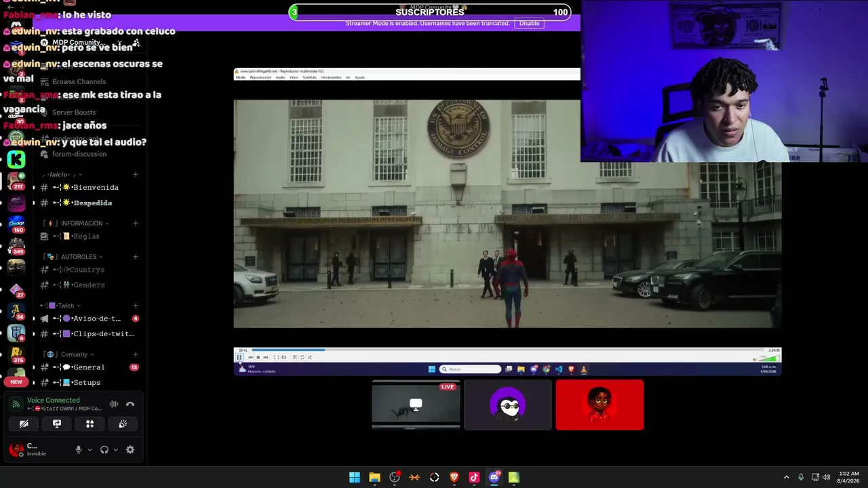Screen dimensions: 868x488
Task: Open volume control in system tray
Action: [826, 477]
